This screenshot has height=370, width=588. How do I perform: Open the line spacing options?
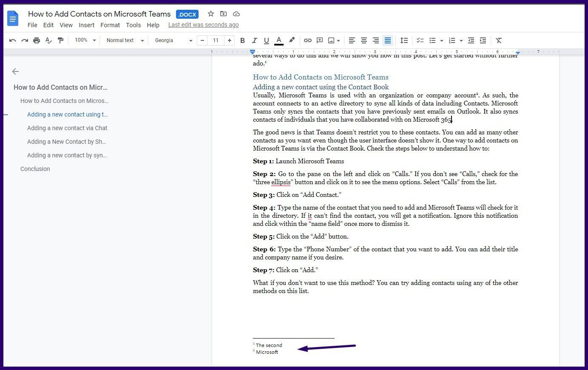click(x=404, y=40)
